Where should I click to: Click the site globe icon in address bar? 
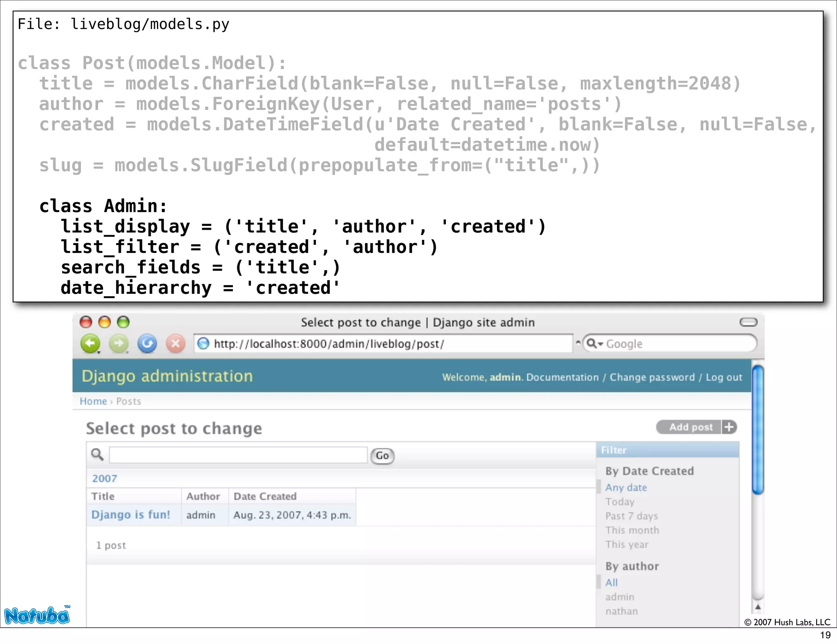click(203, 344)
